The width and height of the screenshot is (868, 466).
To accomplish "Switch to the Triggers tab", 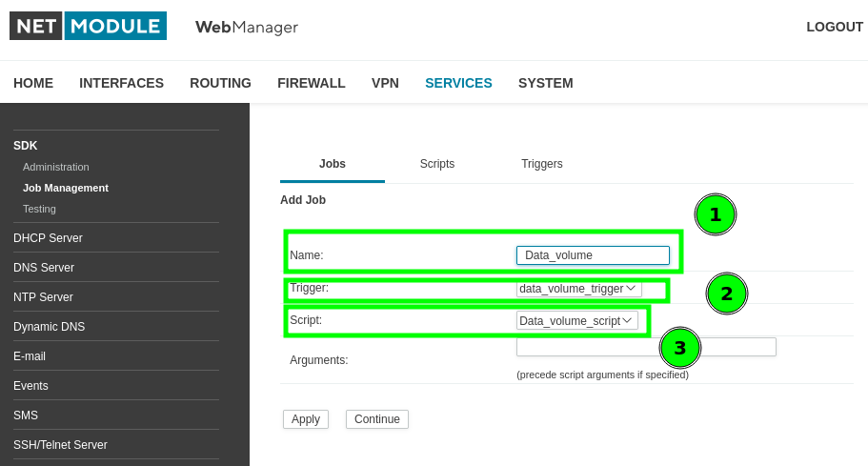I will click(541, 164).
